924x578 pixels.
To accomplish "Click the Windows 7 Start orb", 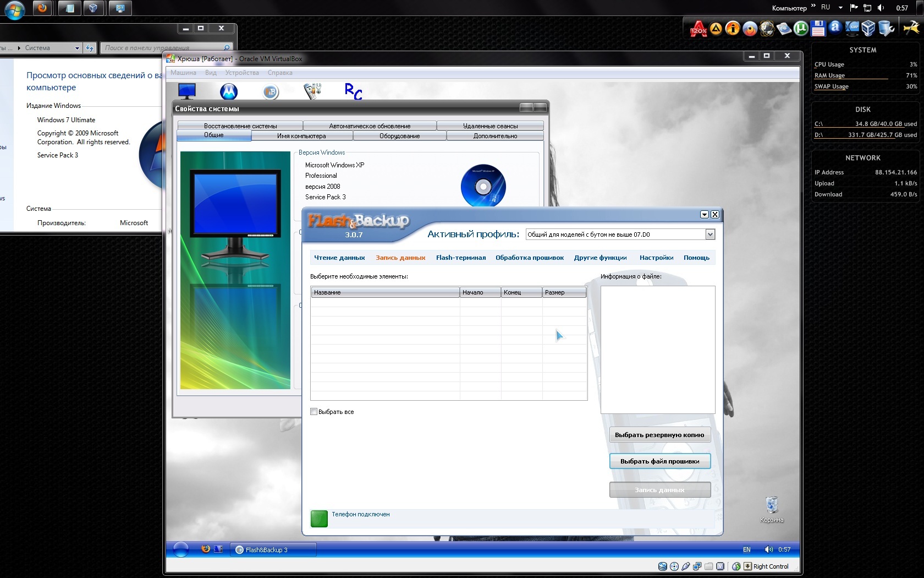I will 14,9.
